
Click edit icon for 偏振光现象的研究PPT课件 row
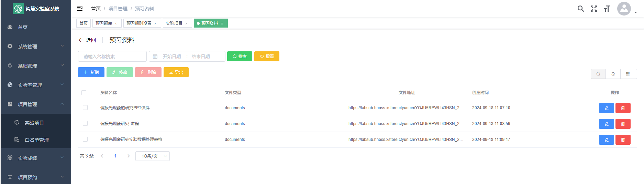pos(606,108)
